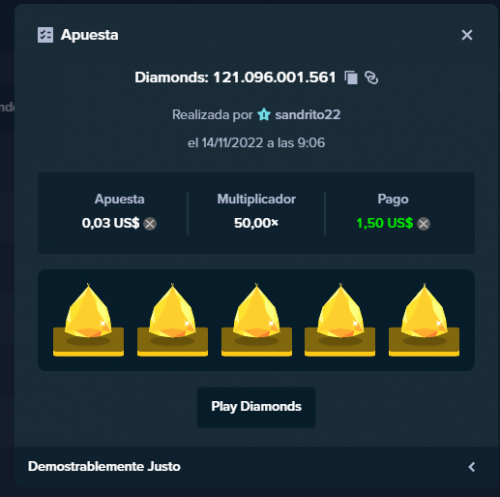Click the star badge next to sandrito22
This screenshot has height=497, width=500.
coord(264,115)
